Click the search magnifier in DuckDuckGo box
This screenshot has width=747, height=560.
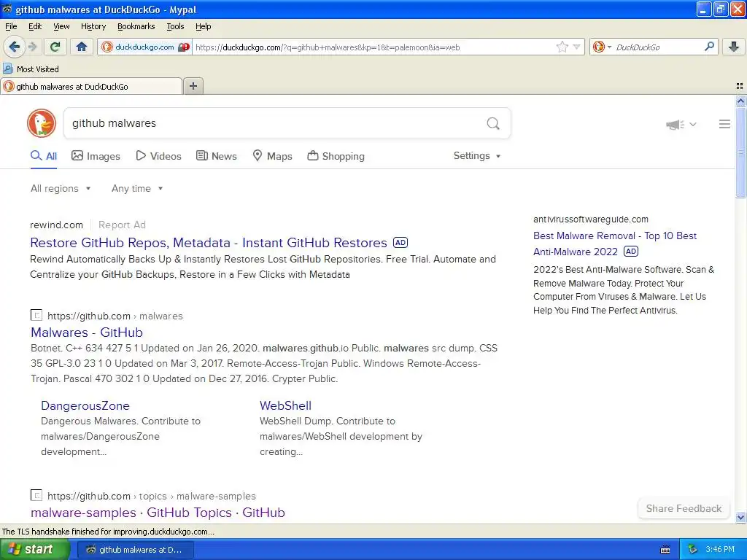coord(493,124)
